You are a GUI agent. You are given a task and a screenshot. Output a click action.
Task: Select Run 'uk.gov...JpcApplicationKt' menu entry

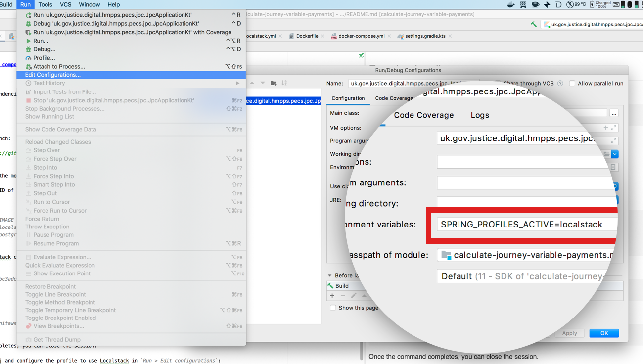(x=131, y=15)
